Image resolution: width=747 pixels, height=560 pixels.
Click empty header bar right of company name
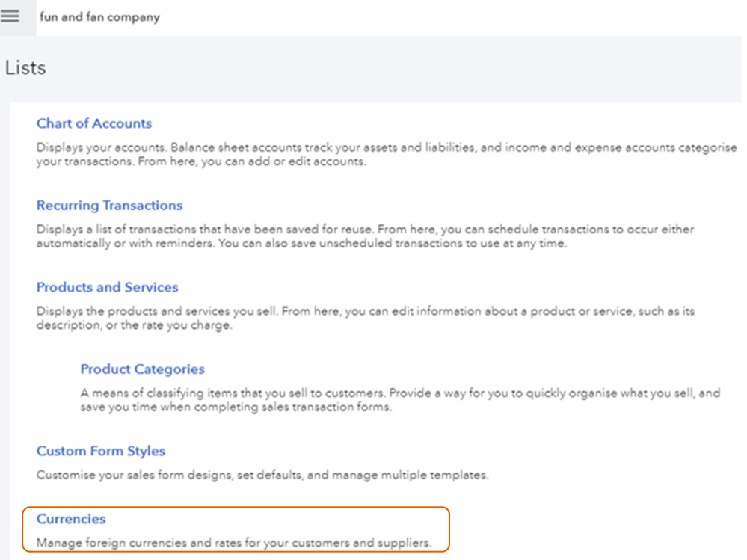[x=449, y=16]
